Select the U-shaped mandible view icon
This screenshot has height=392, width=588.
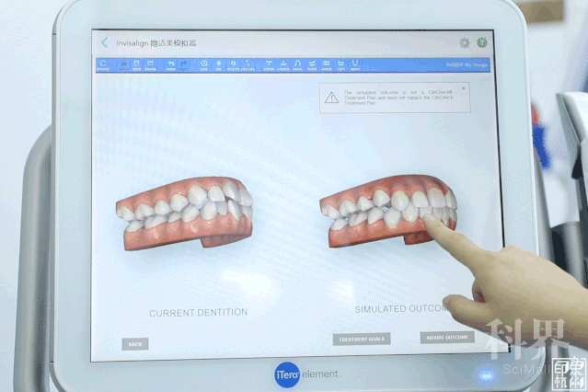pos(355,65)
